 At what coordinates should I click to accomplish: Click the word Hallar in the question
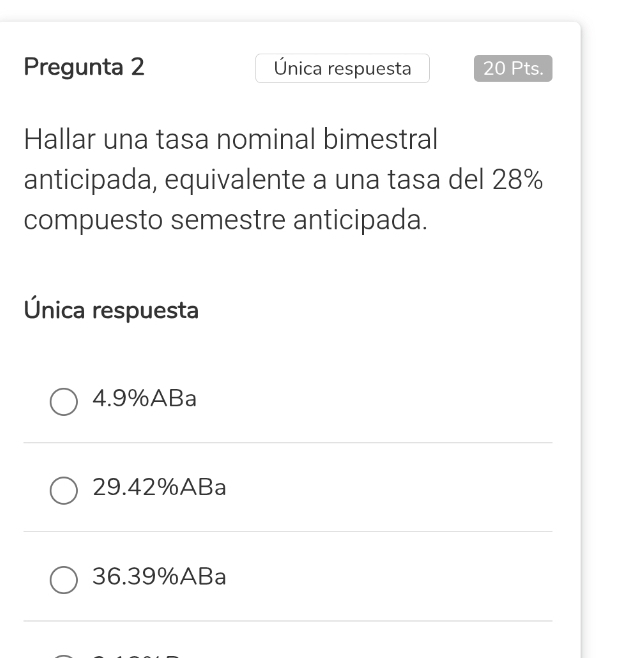click(59, 140)
